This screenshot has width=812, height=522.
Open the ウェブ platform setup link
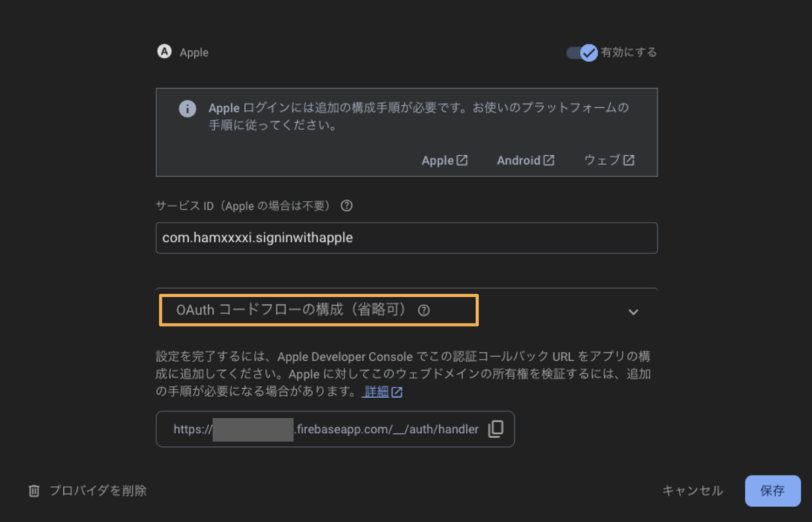coord(609,160)
